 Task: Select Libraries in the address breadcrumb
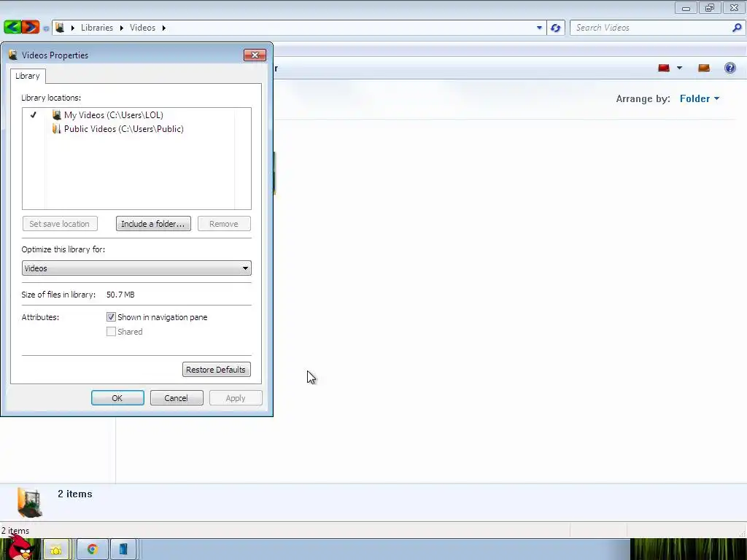pyautogui.click(x=97, y=28)
